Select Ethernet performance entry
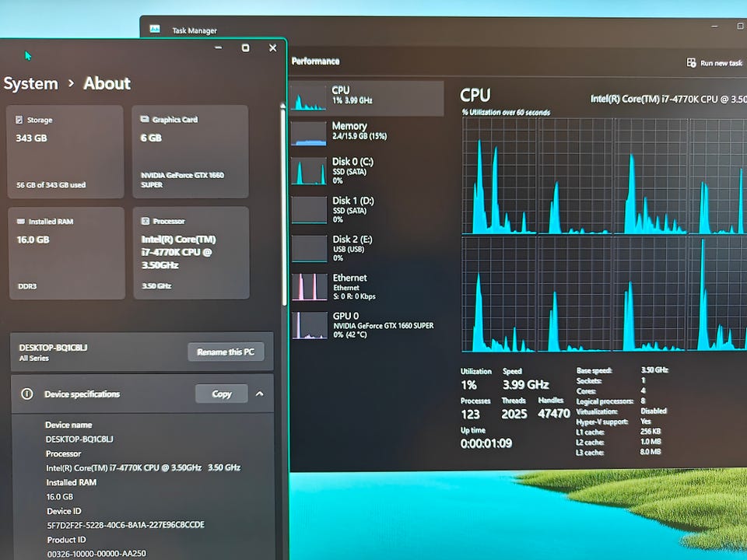This screenshot has height=560, width=747. pos(366,287)
